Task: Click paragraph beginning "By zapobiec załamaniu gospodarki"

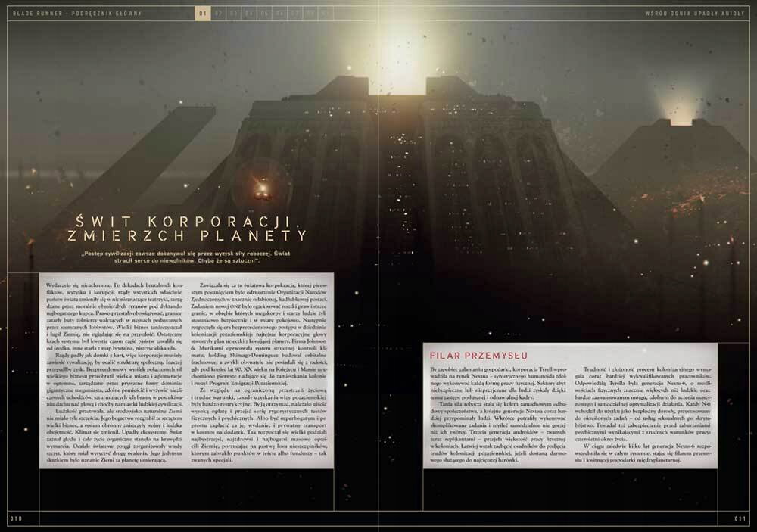Action: click(x=498, y=383)
